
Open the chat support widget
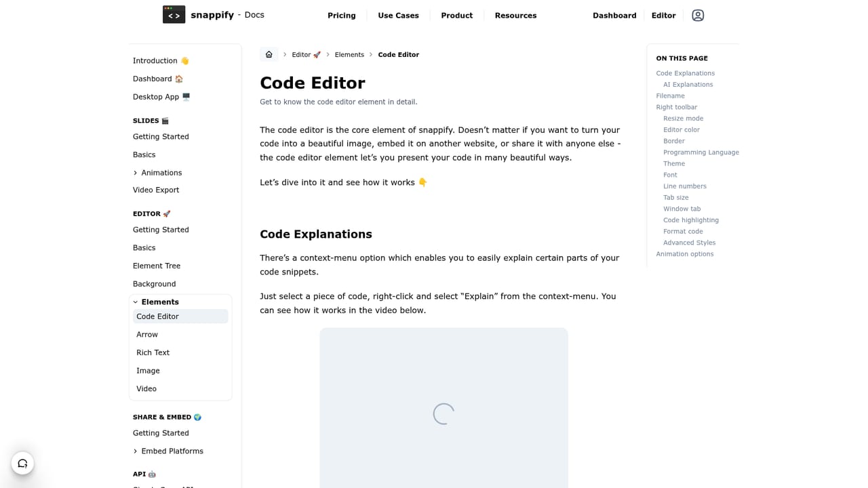tap(22, 464)
